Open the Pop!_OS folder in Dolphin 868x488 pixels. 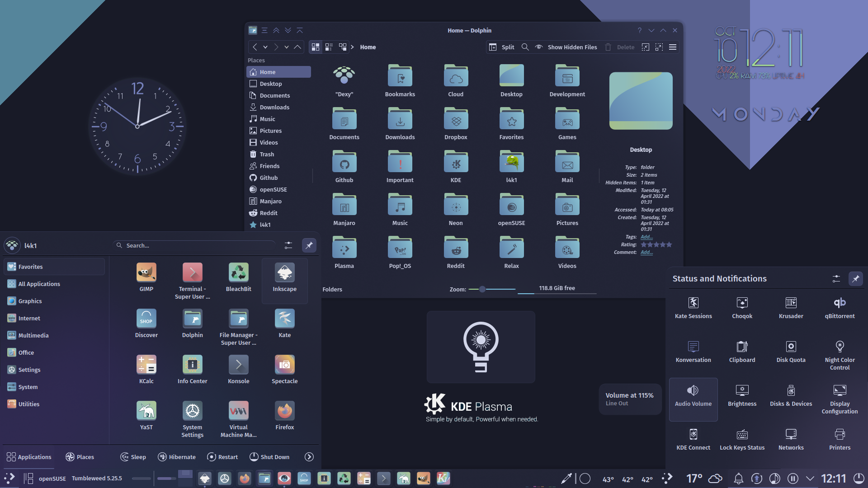(400, 253)
